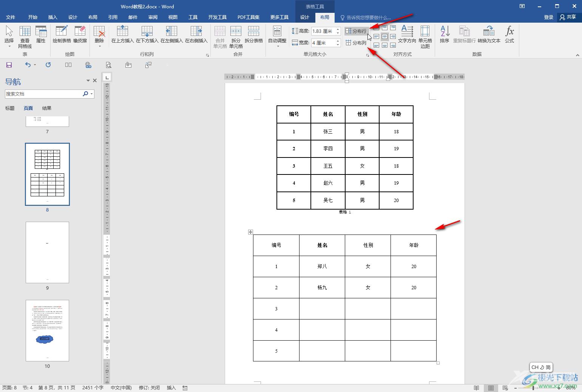
Task: Click the Save icon in quick toolbar
Action: pos(9,65)
